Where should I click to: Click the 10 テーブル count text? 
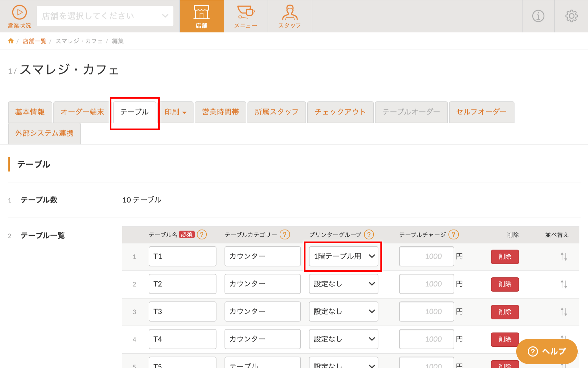click(x=142, y=200)
